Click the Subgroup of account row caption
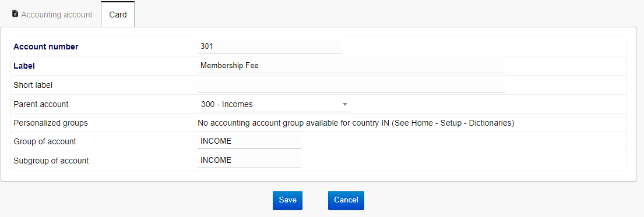 tap(51, 161)
